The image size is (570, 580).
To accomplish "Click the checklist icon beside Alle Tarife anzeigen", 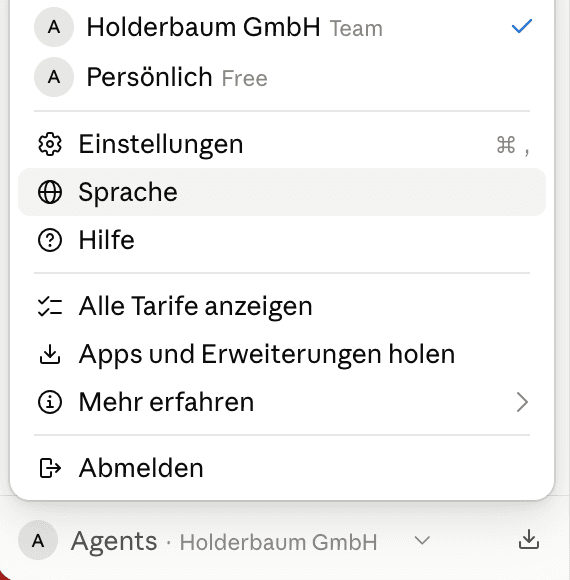I will [50, 307].
